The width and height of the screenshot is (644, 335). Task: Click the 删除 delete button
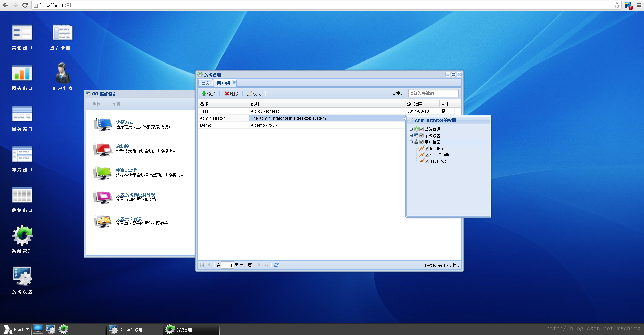231,94
